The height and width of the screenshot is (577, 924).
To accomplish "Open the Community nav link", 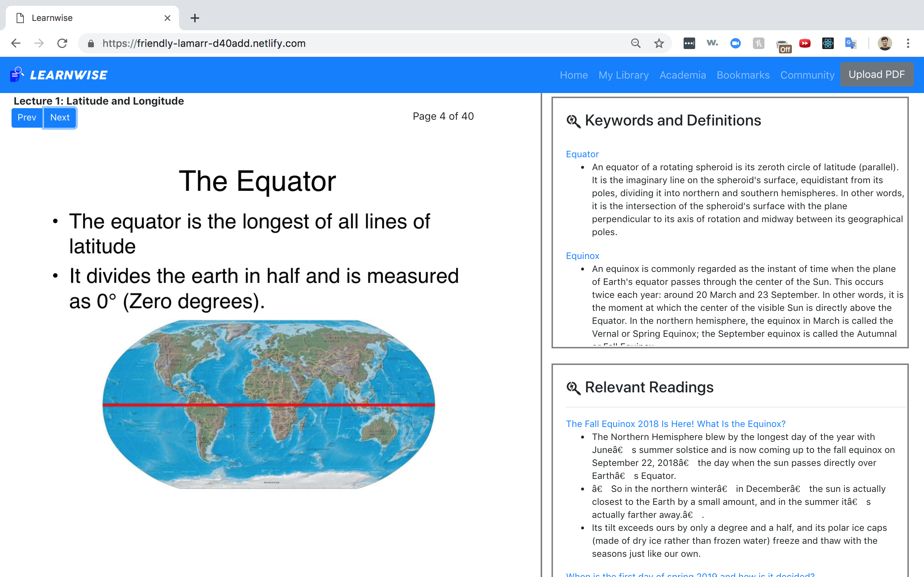I will [807, 75].
